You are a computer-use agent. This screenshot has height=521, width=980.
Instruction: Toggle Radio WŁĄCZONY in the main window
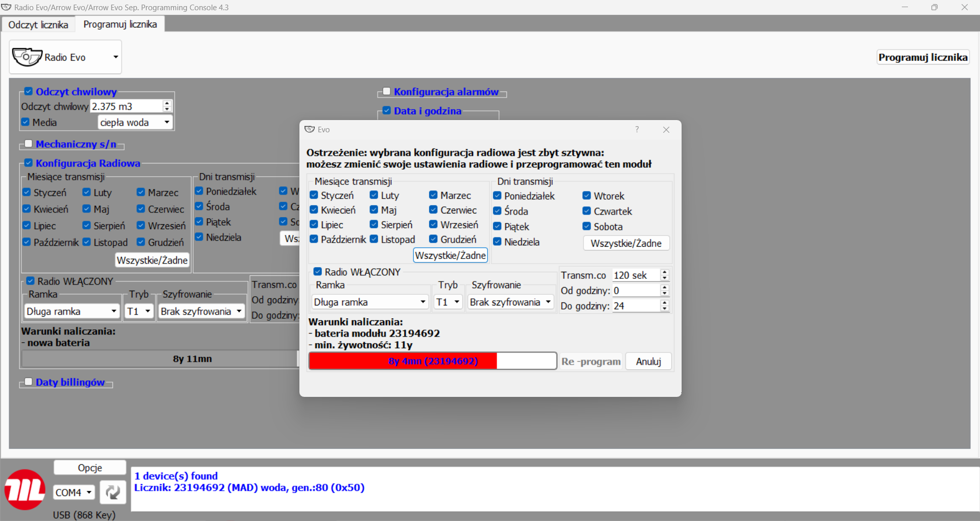click(31, 281)
